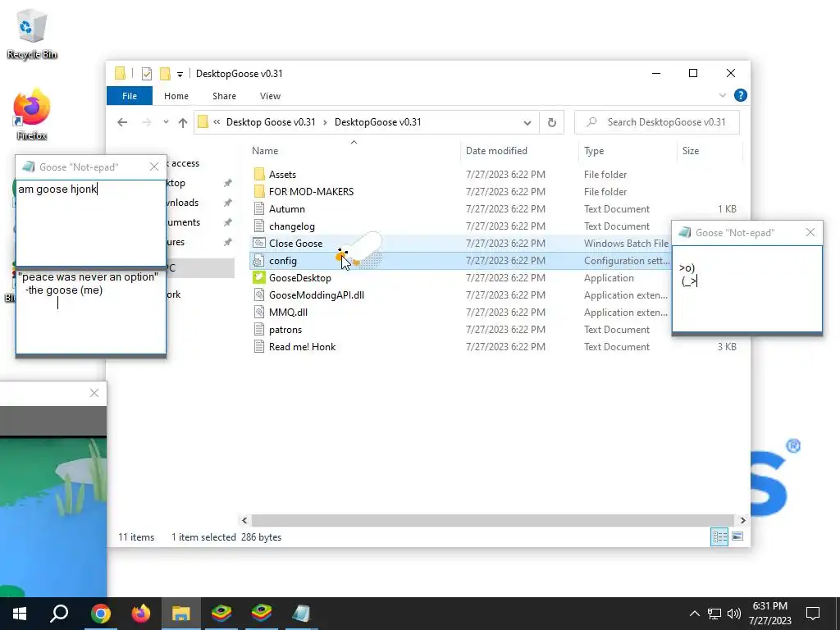Go back with the Explorer back arrow
The image size is (840, 630).
point(122,122)
